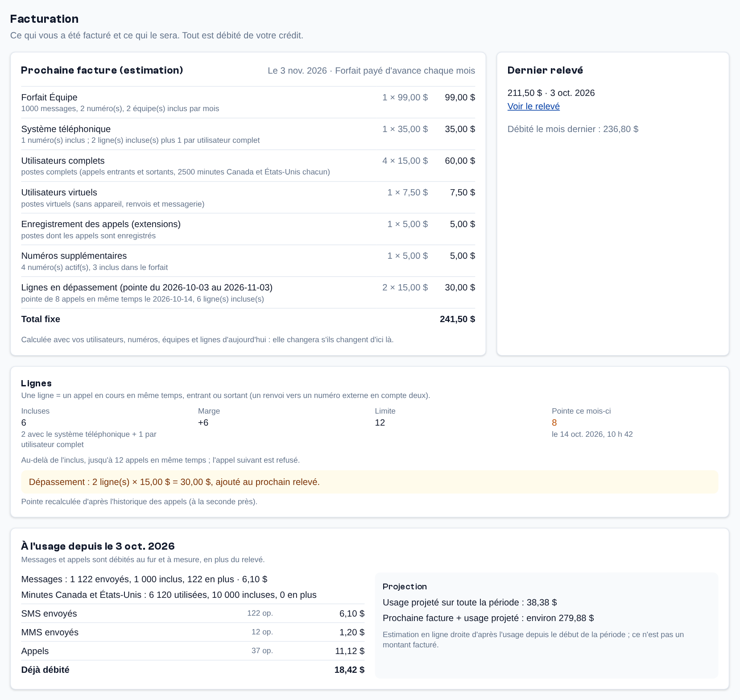The image size is (740, 700).
Task: Click the "60,00 $" amount
Action: [460, 161]
